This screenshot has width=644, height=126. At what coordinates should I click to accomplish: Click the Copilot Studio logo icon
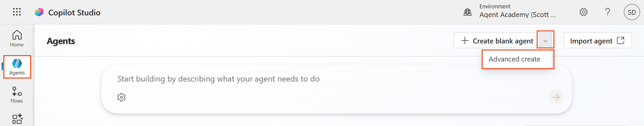[39, 12]
